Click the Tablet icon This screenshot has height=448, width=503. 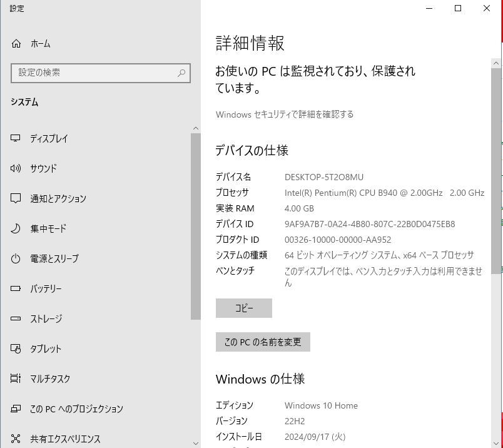pyautogui.click(x=16, y=349)
